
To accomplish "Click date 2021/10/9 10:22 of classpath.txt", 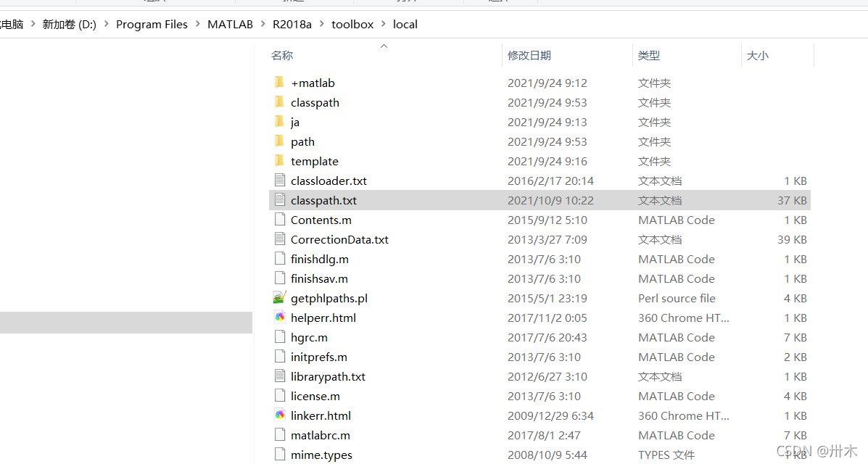I will click(x=550, y=200).
